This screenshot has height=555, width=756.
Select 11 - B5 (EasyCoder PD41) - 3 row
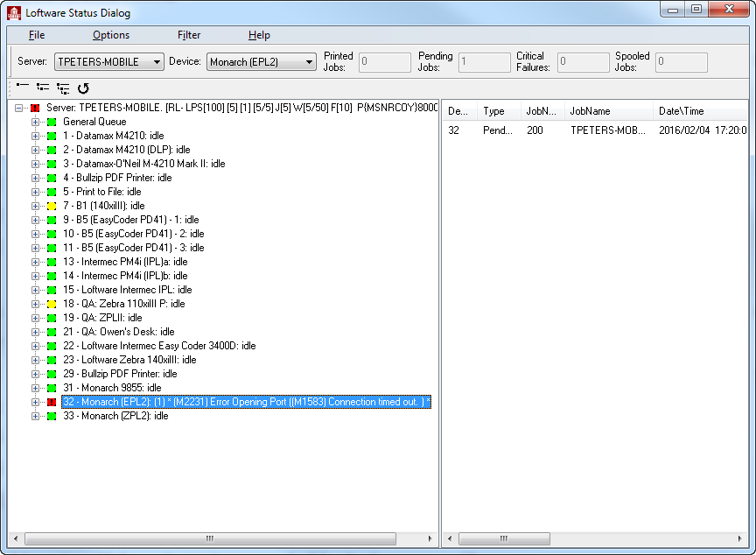134,248
